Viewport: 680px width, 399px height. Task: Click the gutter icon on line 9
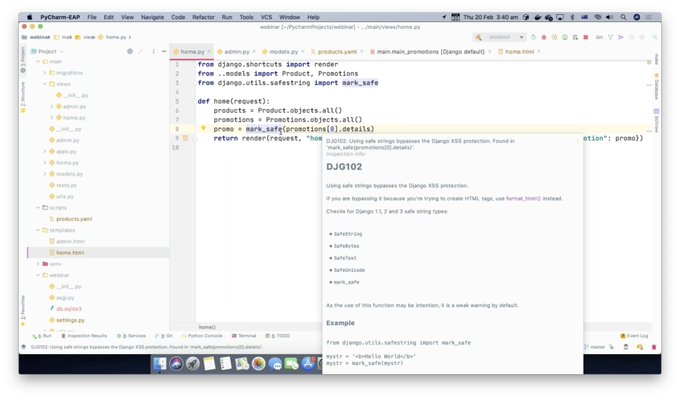(x=185, y=138)
